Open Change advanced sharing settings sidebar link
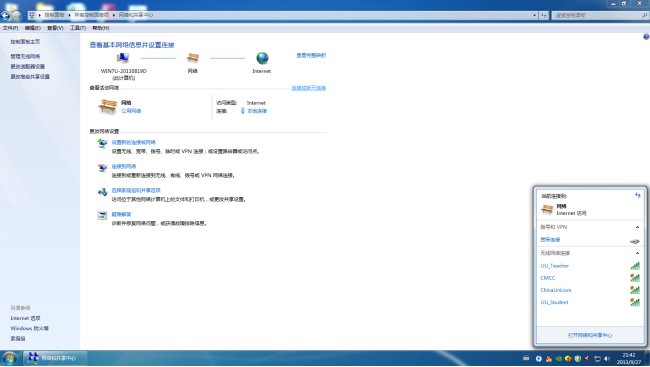 [30, 77]
